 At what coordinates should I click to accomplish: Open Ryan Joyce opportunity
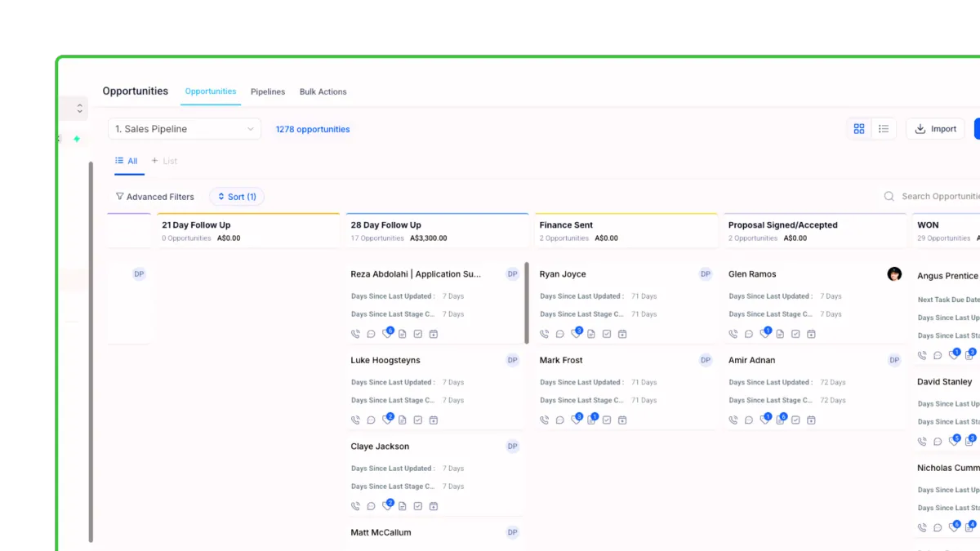tap(563, 274)
